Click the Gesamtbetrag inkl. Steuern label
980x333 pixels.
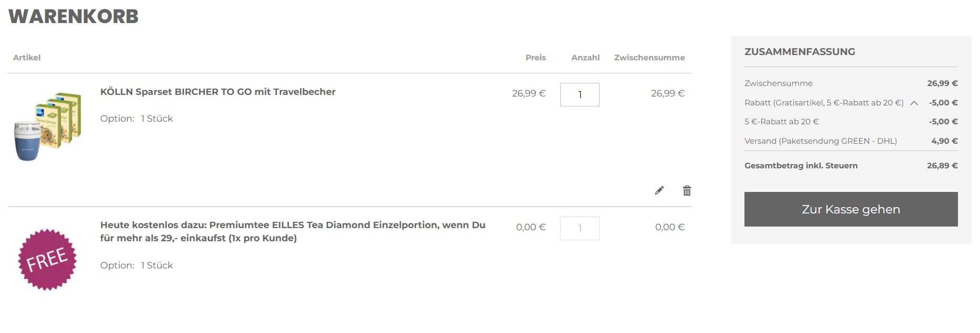[801, 166]
